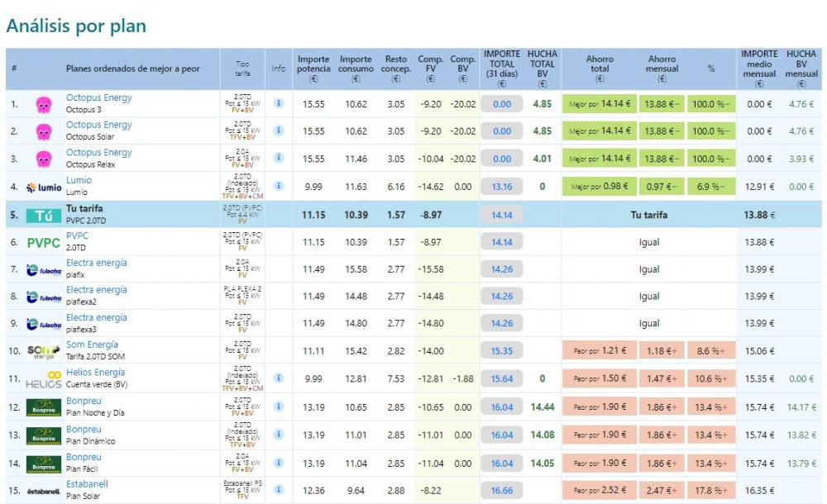Click the Electra logo beside plafix
827x504 pixels.
(x=44, y=270)
